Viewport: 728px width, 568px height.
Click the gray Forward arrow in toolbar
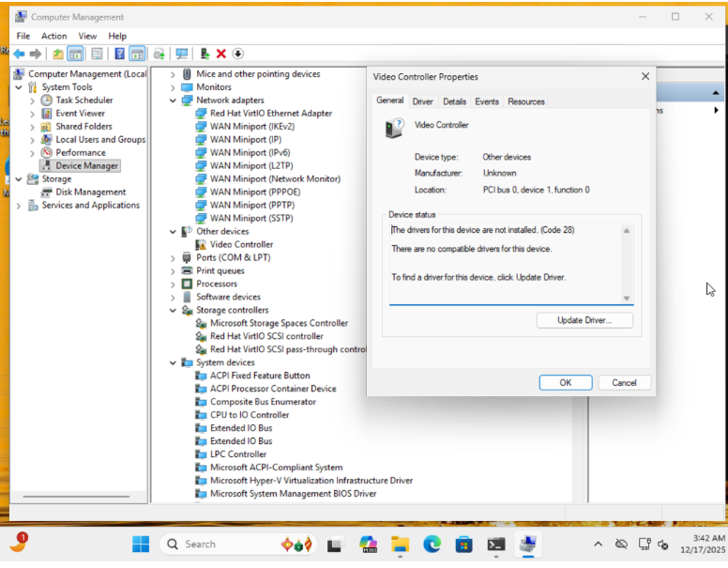(x=36, y=54)
